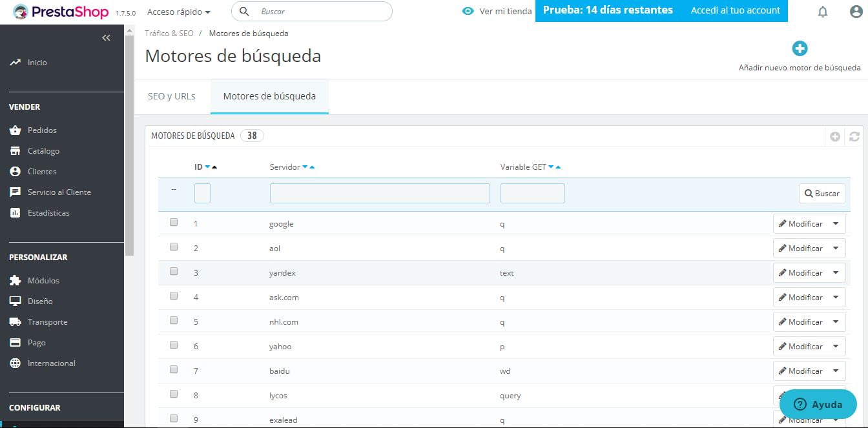Open Ver mi tienda
The height and width of the screenshot is (428, 868).
coord(496,11)
